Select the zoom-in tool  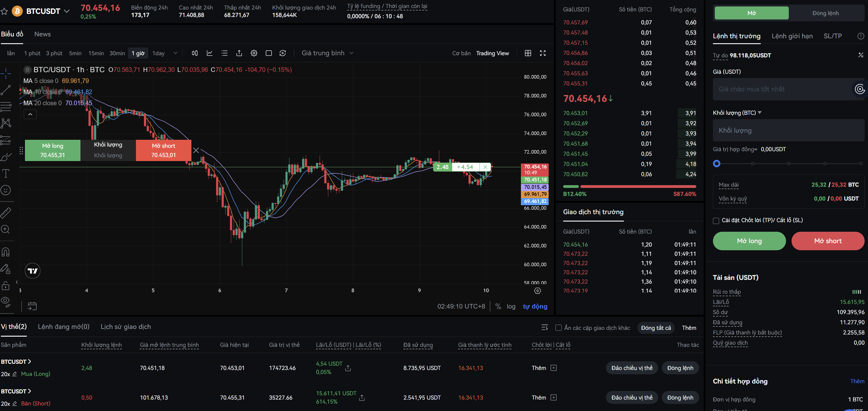pos(6,230)
